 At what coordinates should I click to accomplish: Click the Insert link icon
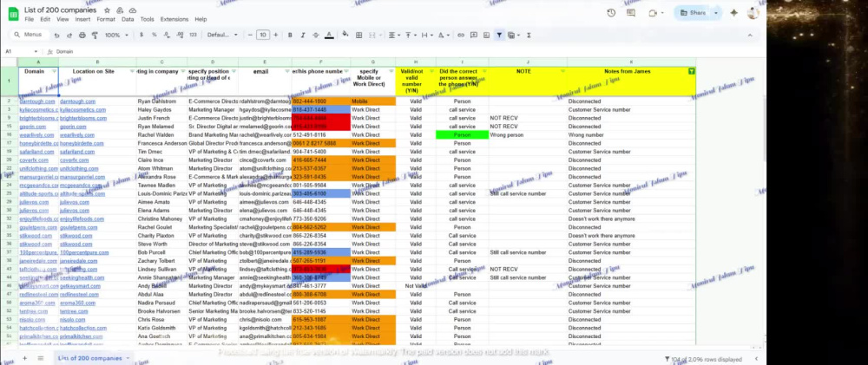tap(461, 35)
